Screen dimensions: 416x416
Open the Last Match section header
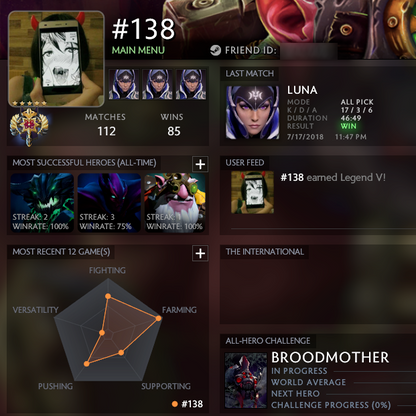249,74
